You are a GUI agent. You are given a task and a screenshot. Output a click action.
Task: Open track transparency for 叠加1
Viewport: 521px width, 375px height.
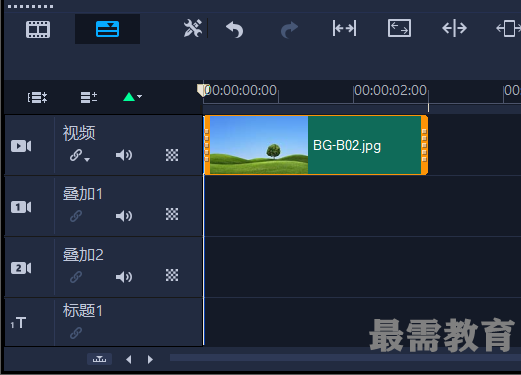point(172,214)
